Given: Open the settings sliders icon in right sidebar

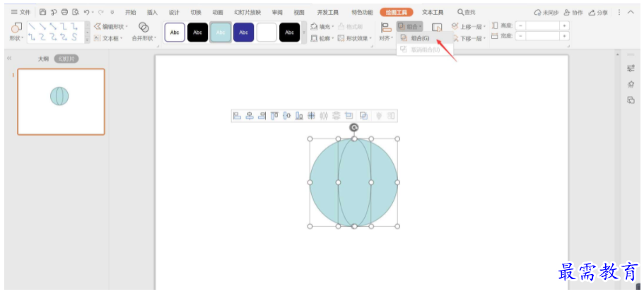Looking at the screenshot, I should pos(631,69).
